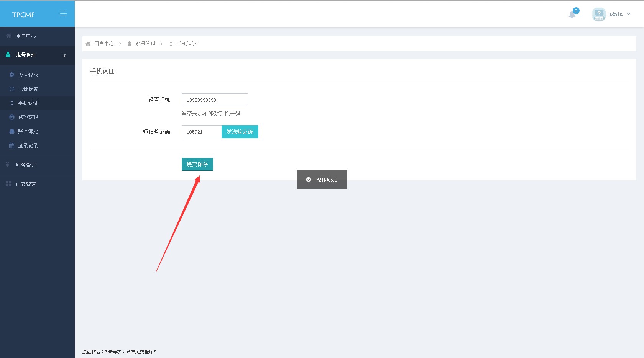Click the 留空表示不修改手机号码 hint text
Viewport: 644px width, 358px height.
click(x=211, y=114)
